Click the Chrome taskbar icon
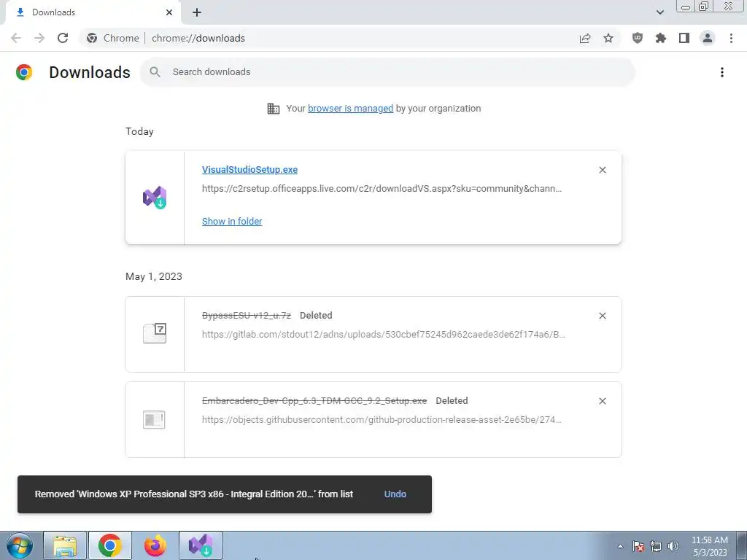This screenshot has height=560, width=747. point(110,545)
